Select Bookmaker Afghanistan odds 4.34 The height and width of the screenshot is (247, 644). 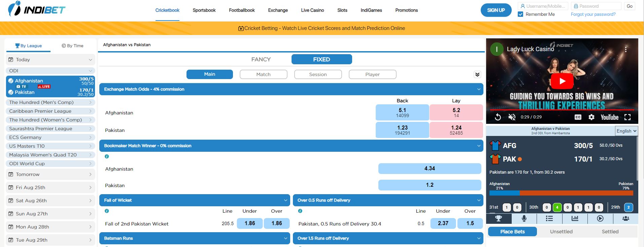430,169
